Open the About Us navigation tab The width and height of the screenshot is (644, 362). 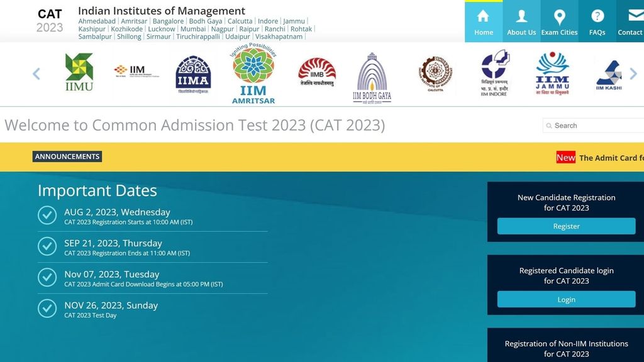[x=521, y=21]
